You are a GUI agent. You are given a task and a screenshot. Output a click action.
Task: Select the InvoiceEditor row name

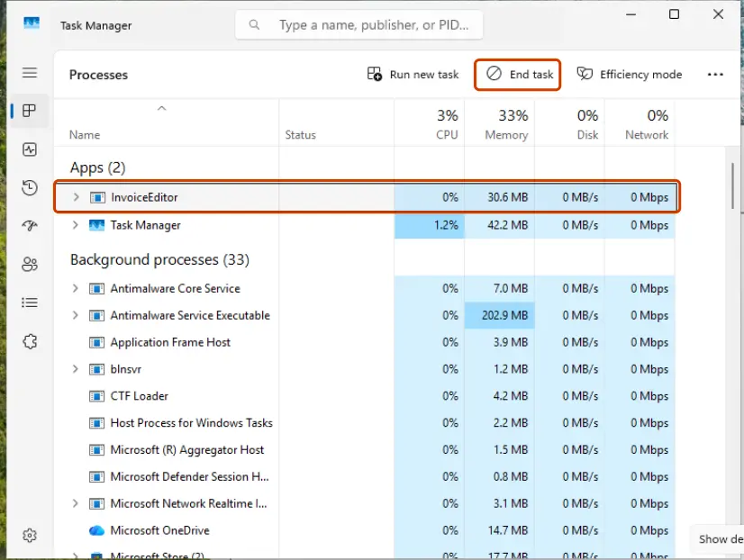coord(144,197)
